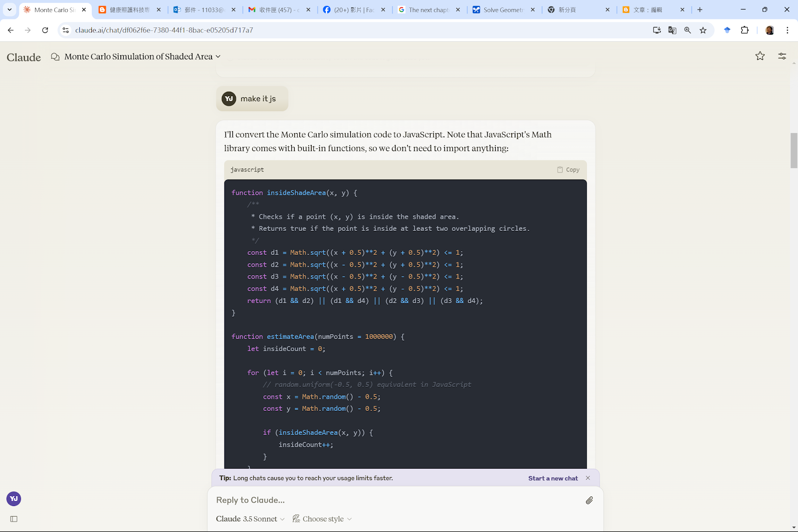Attach a file with the paperclip icon
Viewport: 798px width, 532px height.
tap(589, 500)
